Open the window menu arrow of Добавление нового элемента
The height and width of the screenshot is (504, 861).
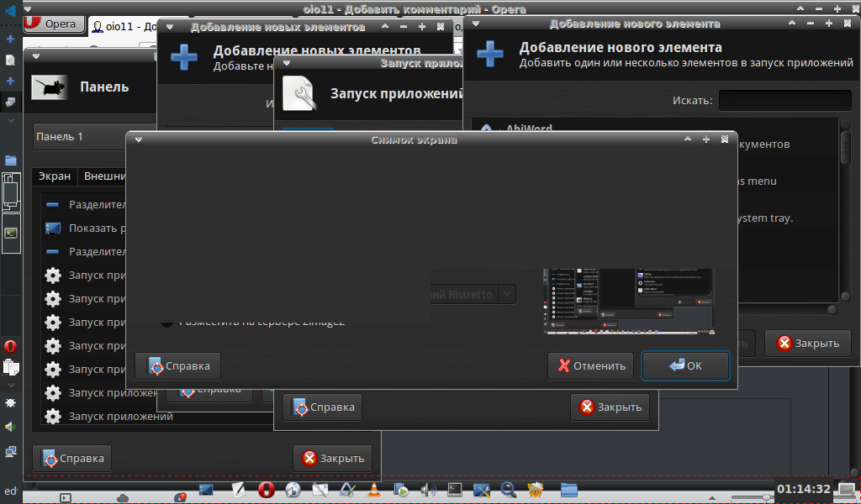click(x=476, y=24)
